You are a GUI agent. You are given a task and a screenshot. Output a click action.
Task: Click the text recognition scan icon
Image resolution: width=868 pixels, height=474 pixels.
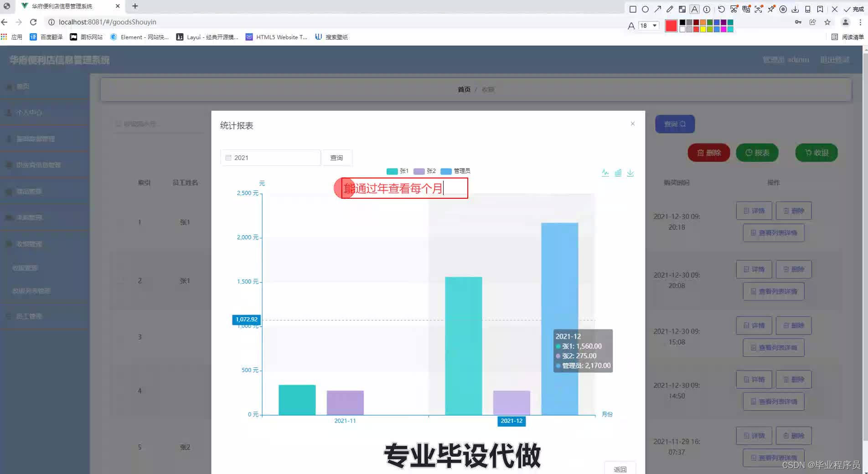point(759,9)
